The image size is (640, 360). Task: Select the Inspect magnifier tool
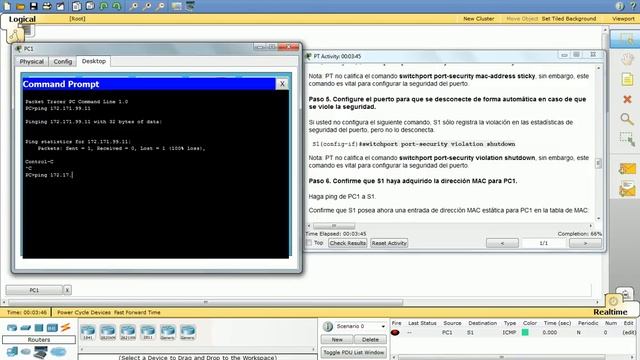point(627,119)
